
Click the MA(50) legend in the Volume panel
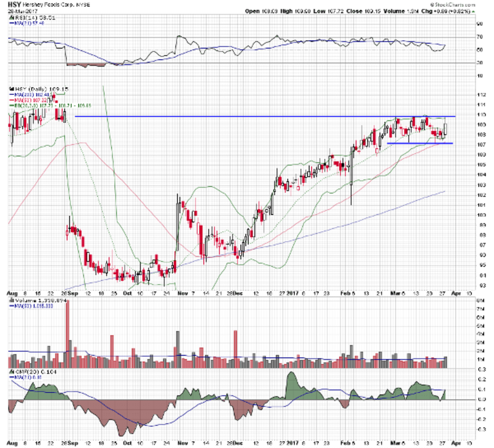pyautogui.click(x=30, y=306)
